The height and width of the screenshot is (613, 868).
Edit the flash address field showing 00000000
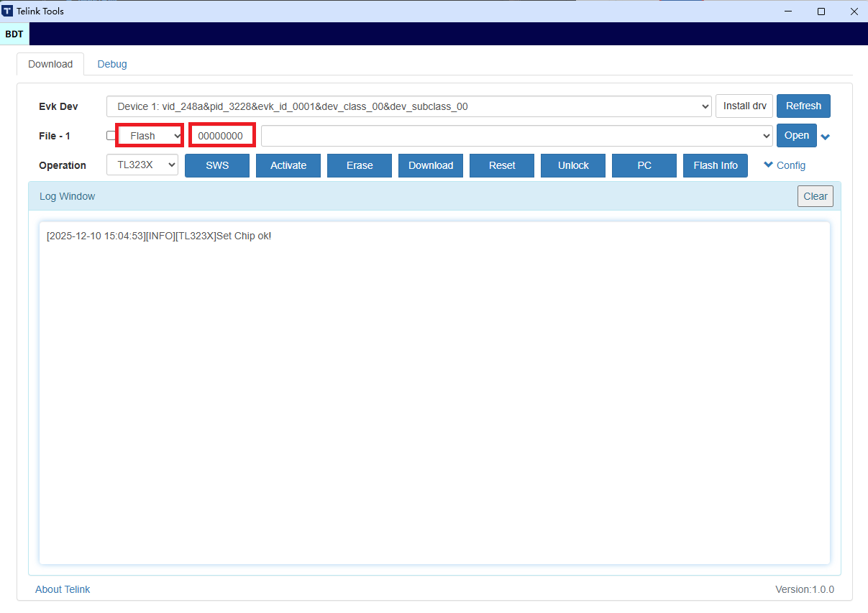[221, 135]
